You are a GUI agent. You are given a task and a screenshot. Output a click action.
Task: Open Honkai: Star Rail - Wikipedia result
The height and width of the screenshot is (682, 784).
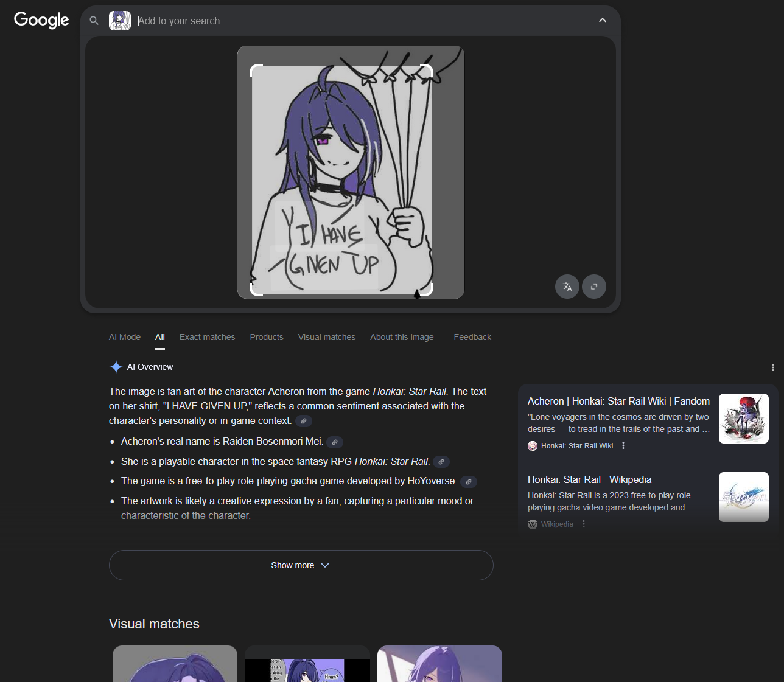(589, 479)
